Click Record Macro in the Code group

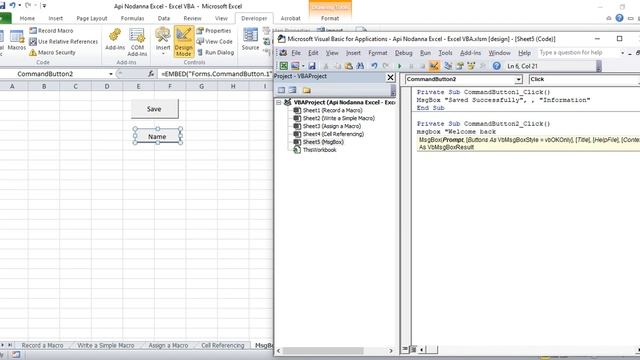51,31
